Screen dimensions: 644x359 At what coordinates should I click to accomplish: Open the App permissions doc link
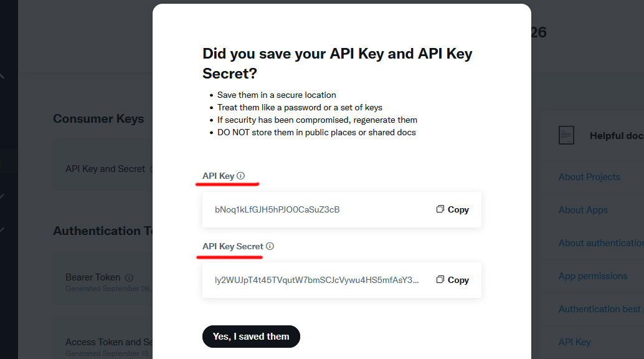tap(593, 276)
